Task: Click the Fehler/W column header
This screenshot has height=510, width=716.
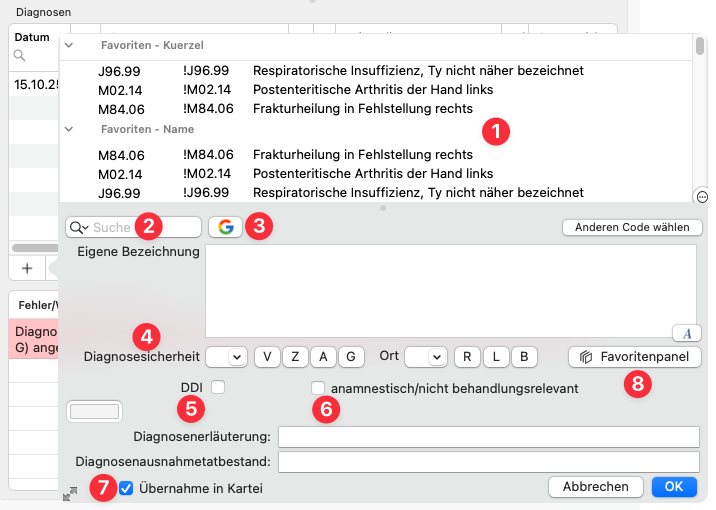Action: (x=38, y=305)
